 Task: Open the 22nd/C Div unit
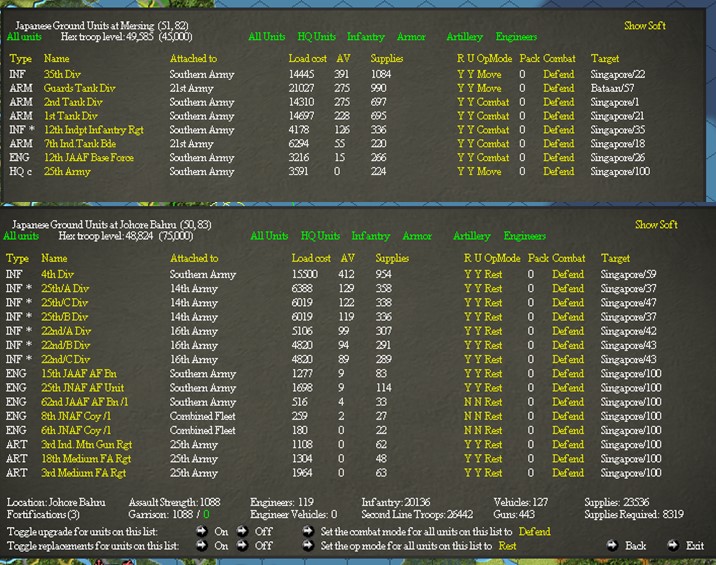click(66, 359)
